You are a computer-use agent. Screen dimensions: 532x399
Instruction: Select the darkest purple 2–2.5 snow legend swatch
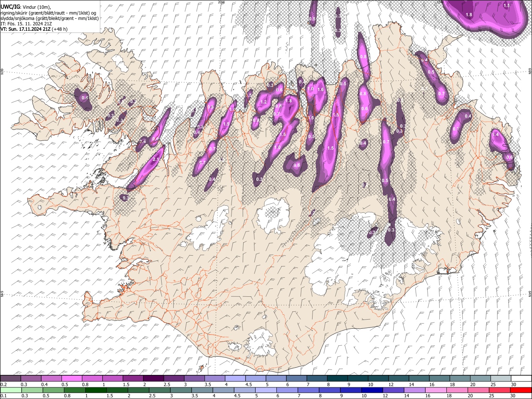153,379
